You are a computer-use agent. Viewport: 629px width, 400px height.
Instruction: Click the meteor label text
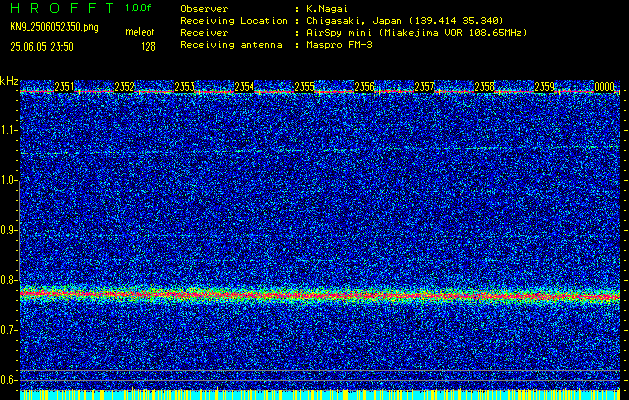140,32
